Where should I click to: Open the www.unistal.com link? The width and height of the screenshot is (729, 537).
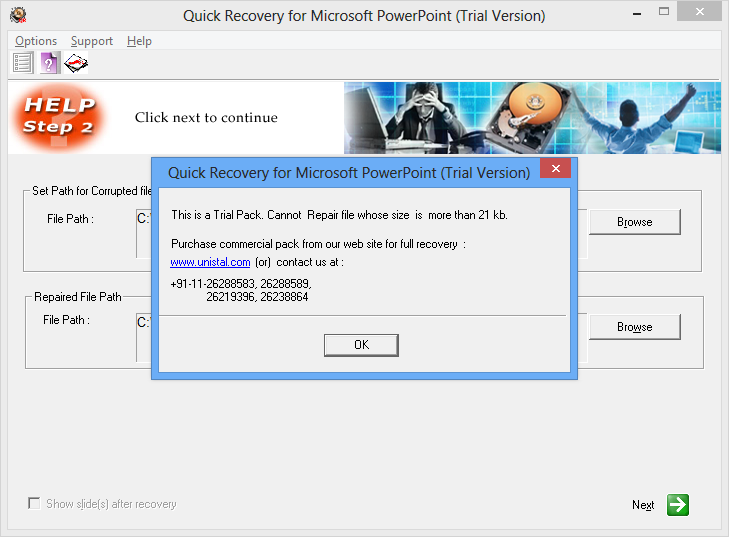(x=210, y=262)
